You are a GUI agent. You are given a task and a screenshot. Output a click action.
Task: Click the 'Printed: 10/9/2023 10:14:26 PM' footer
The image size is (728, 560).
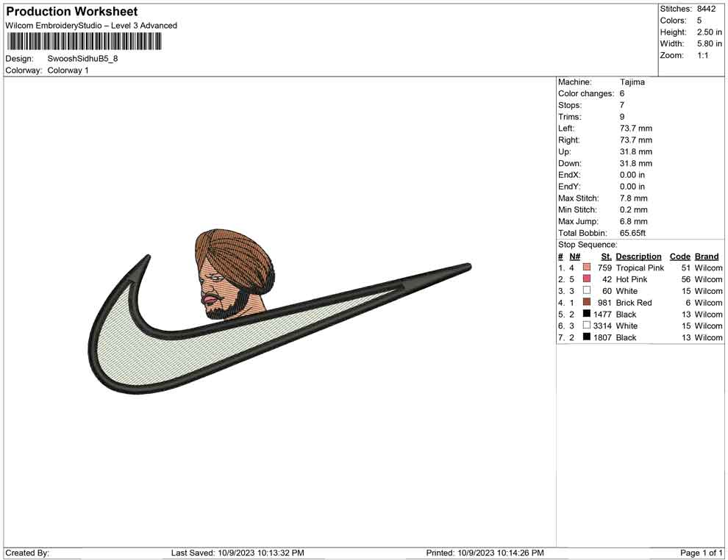pos(485,553)
